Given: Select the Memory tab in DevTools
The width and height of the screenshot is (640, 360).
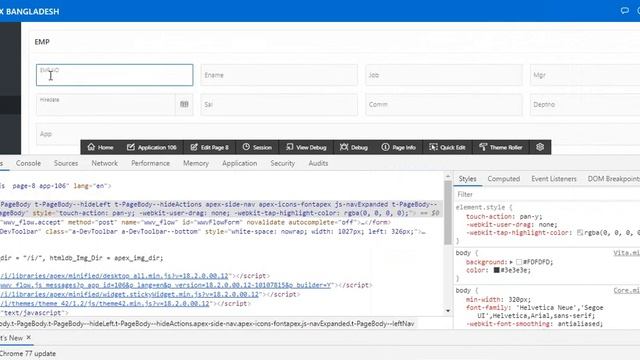Looking at the screenshot, I should pos(196,163).
